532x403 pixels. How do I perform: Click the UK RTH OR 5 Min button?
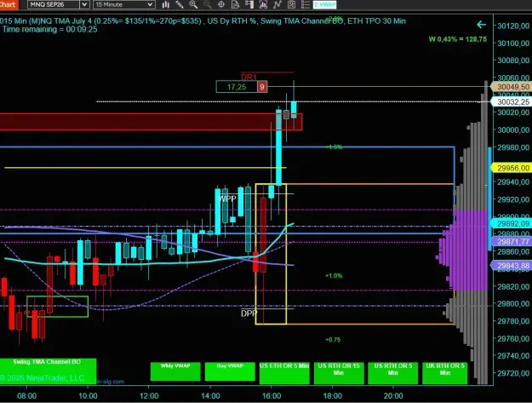(445, 373)
